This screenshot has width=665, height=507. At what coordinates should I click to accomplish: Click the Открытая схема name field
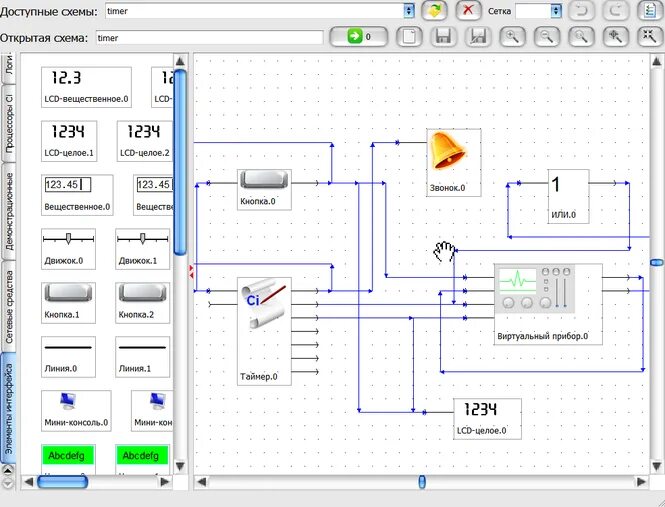210,38
